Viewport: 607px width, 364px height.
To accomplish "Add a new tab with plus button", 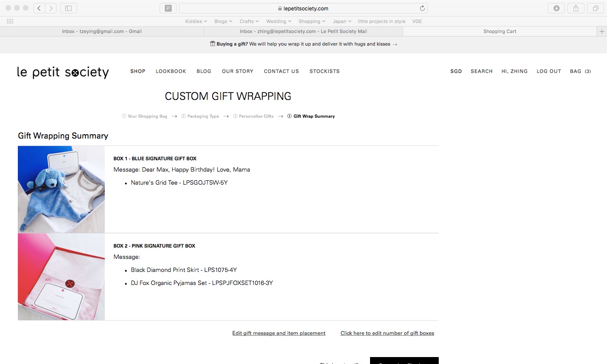I will (602, 31).
